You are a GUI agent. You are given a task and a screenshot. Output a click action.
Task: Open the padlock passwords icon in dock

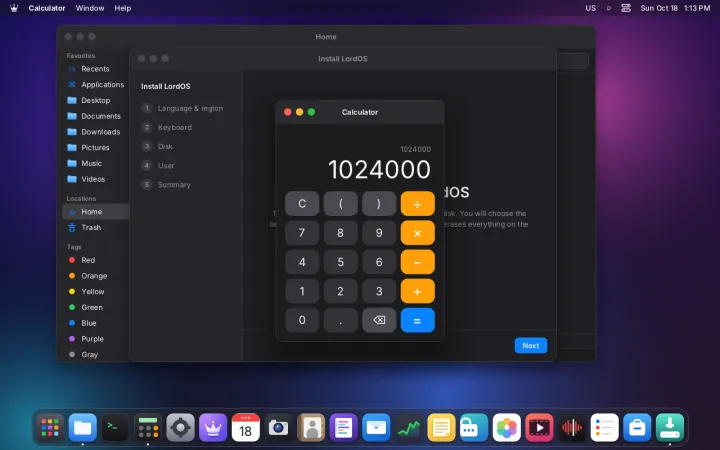click(x=474, y=428)
